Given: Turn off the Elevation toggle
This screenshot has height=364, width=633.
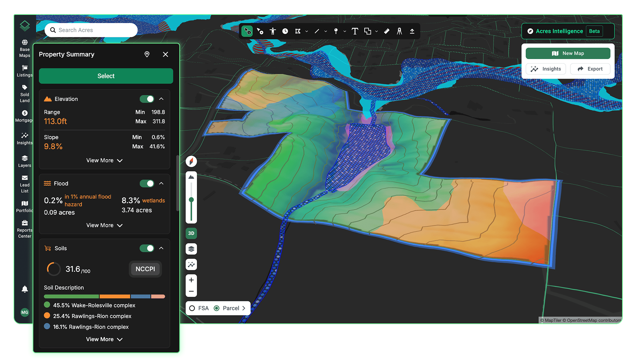Looking at the screenshot, I should (x=147, y=99).
